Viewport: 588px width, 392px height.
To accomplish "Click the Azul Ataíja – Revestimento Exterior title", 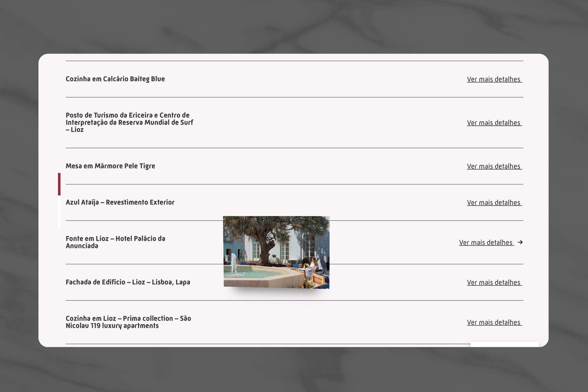I will (120, 202).
